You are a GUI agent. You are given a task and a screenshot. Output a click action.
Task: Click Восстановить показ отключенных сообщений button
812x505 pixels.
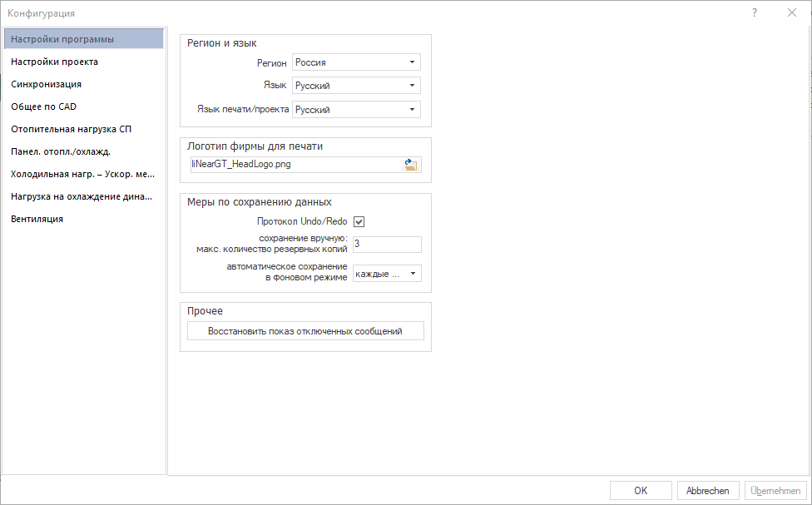pyautogui.click(x=305, y=331)
